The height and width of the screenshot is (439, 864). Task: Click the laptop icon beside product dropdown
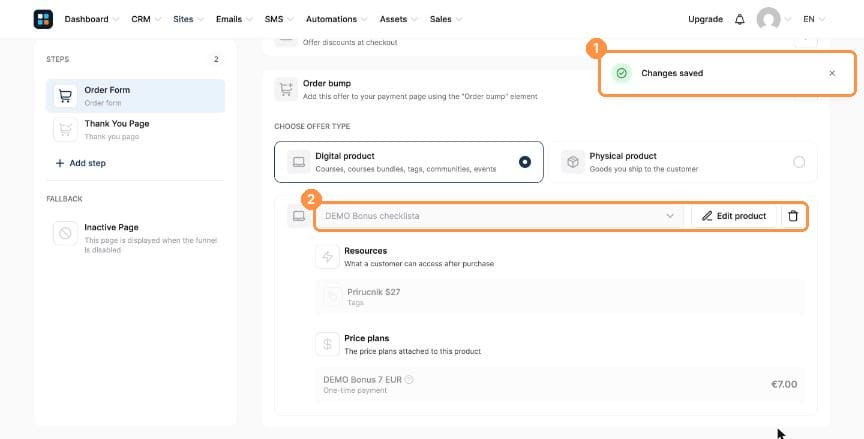(299, 216)
